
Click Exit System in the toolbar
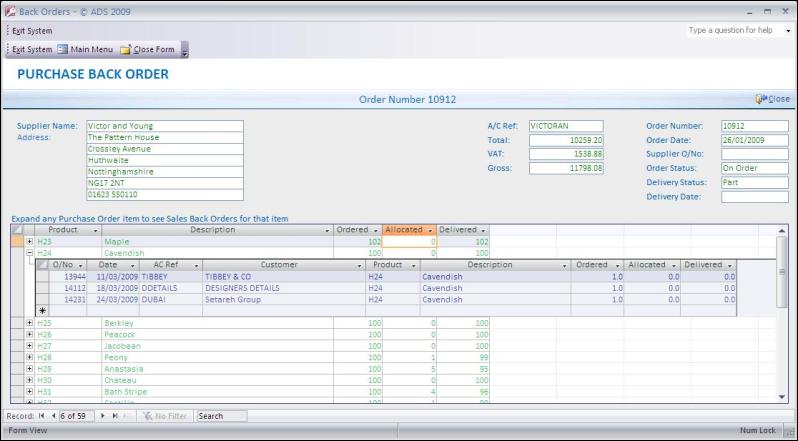pos(32,49)
